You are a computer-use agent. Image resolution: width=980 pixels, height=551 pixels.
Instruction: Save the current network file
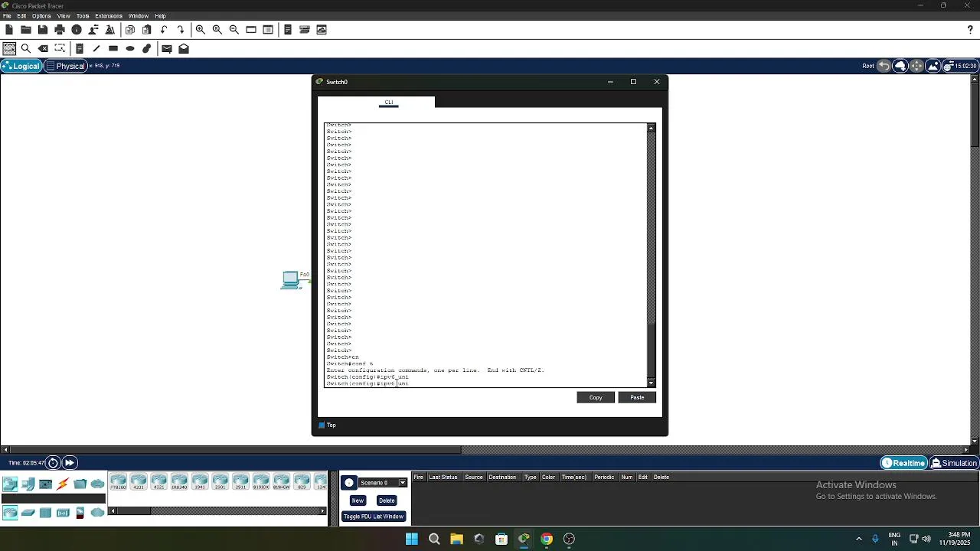[43, 30]
